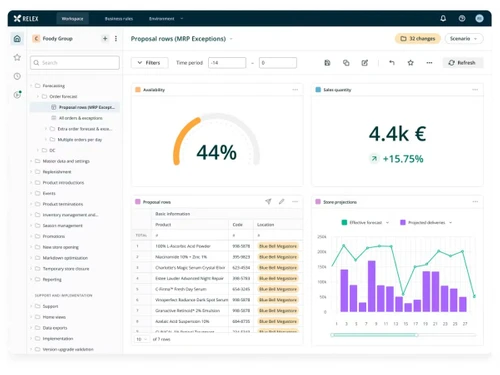Image resolution: width=500 pixels, height=375 pixels.
Task: Click the Product column header
Action: click(x=190, y=225)
